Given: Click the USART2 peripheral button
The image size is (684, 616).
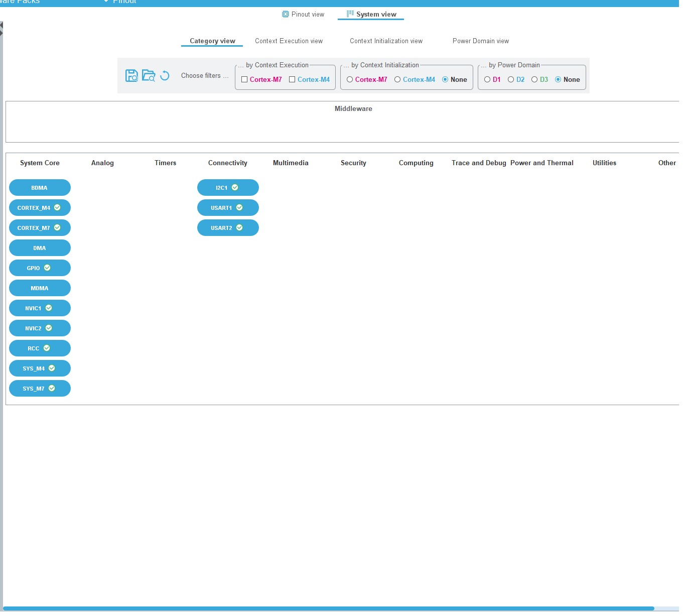Looking at the screenshot, I should point(228,228).
